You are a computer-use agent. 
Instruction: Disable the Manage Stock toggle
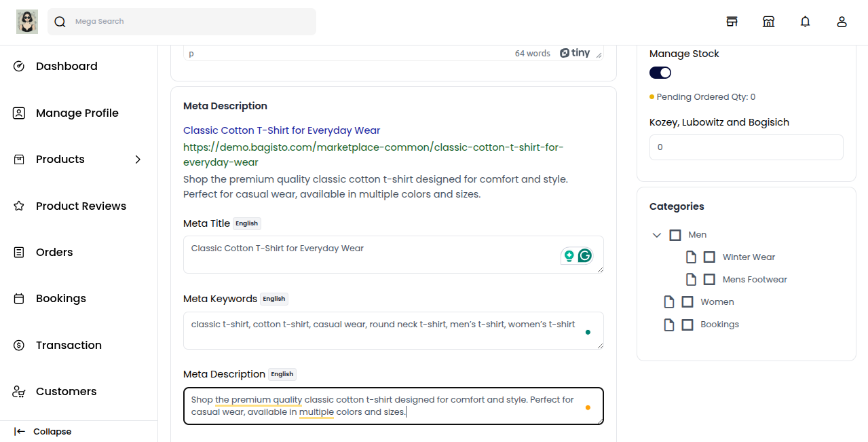point(660,73)
